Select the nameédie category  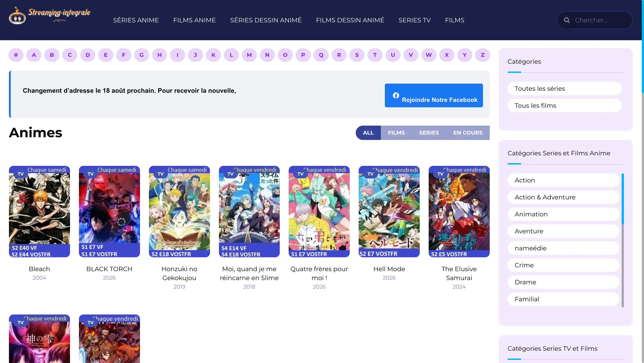(x=563, y=248)
